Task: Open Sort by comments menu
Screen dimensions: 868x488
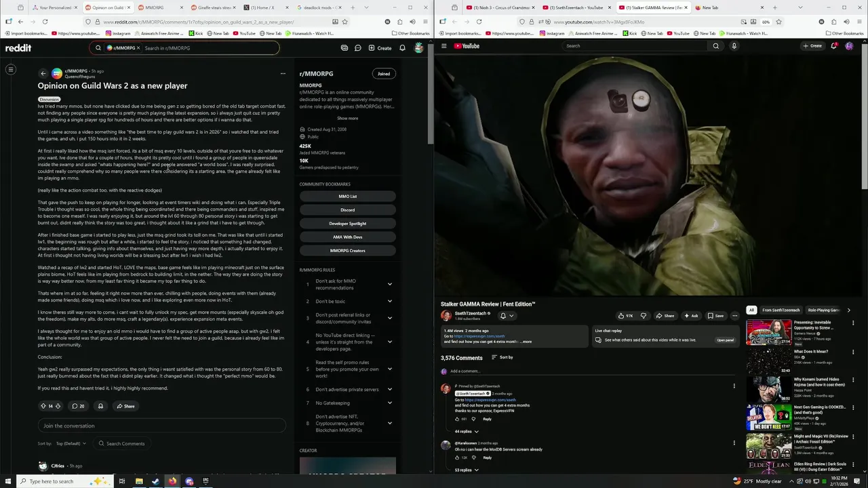Action: tap(502, 357)
